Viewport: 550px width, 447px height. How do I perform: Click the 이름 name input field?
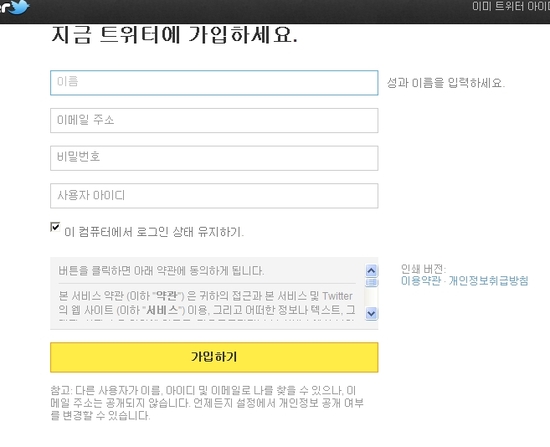(214, 83)
